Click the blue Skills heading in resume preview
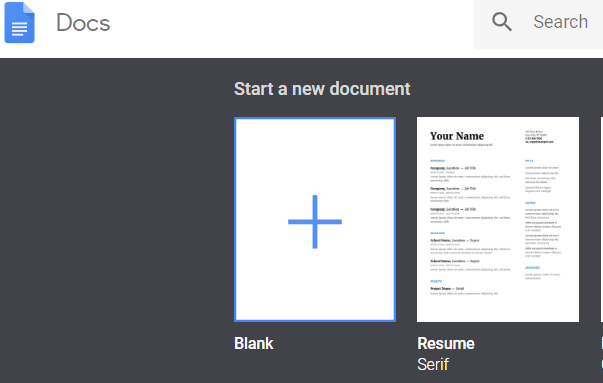 pos(529,161)
